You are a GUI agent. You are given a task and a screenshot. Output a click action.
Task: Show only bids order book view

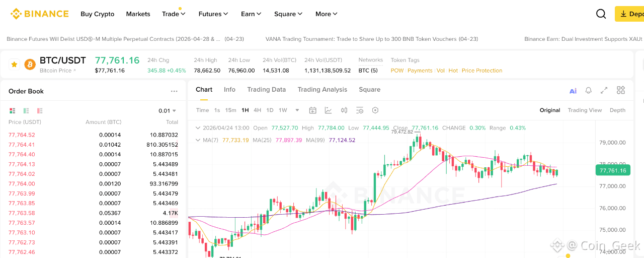point(26,110)
